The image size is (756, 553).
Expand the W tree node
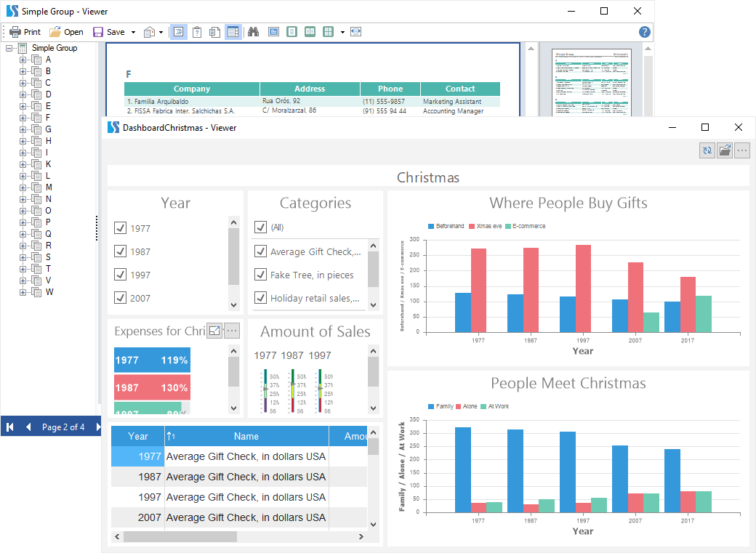[23, 292]
